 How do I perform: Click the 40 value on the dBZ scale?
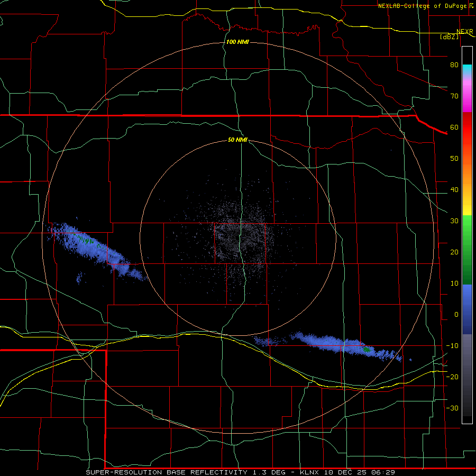coord(454,190)
